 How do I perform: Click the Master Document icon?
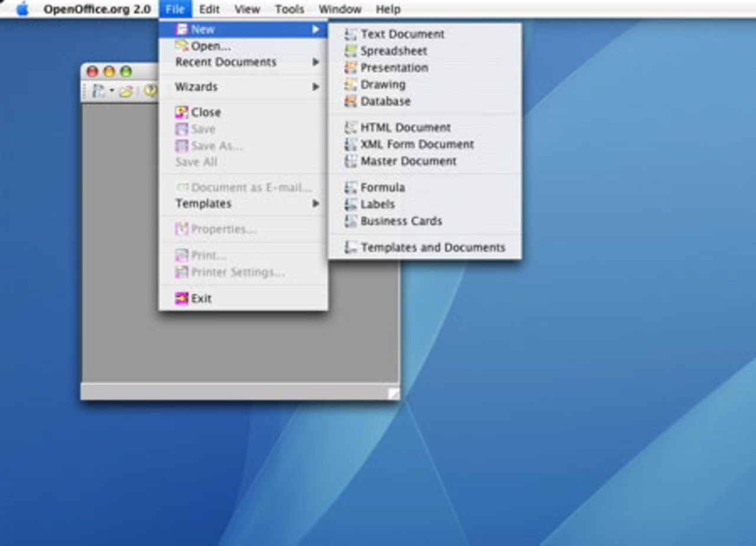(x=350, y=161)
